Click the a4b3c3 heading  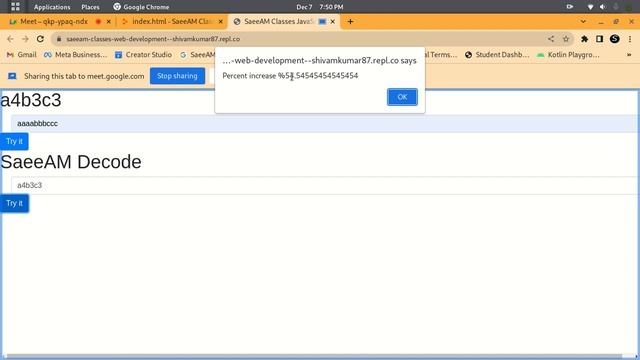[31, 100]
